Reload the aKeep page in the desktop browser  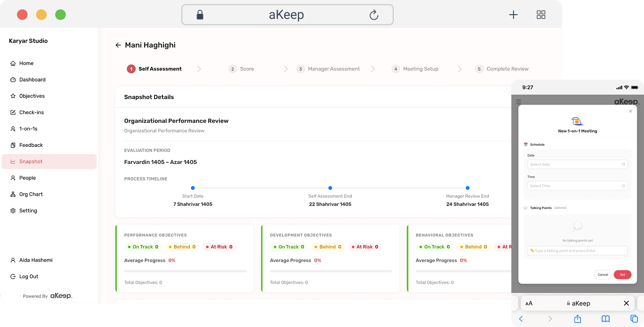click(x=374, y=15)
